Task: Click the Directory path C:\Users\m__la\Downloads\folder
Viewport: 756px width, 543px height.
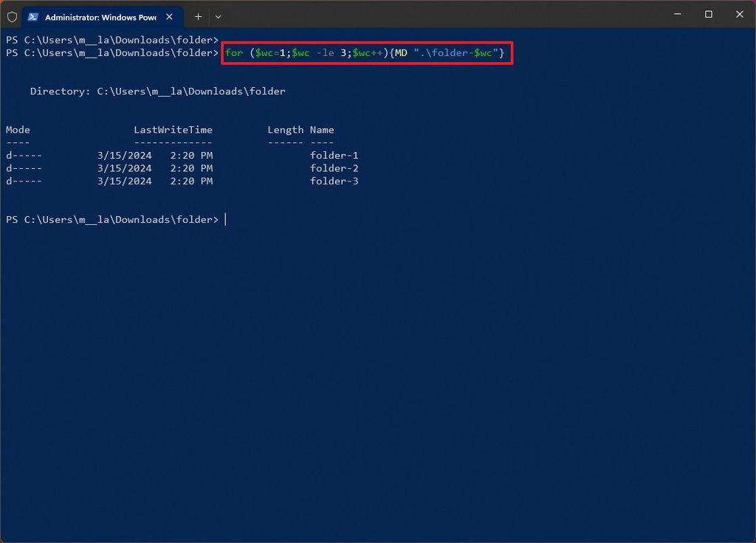Action: (x=190, y=91)
